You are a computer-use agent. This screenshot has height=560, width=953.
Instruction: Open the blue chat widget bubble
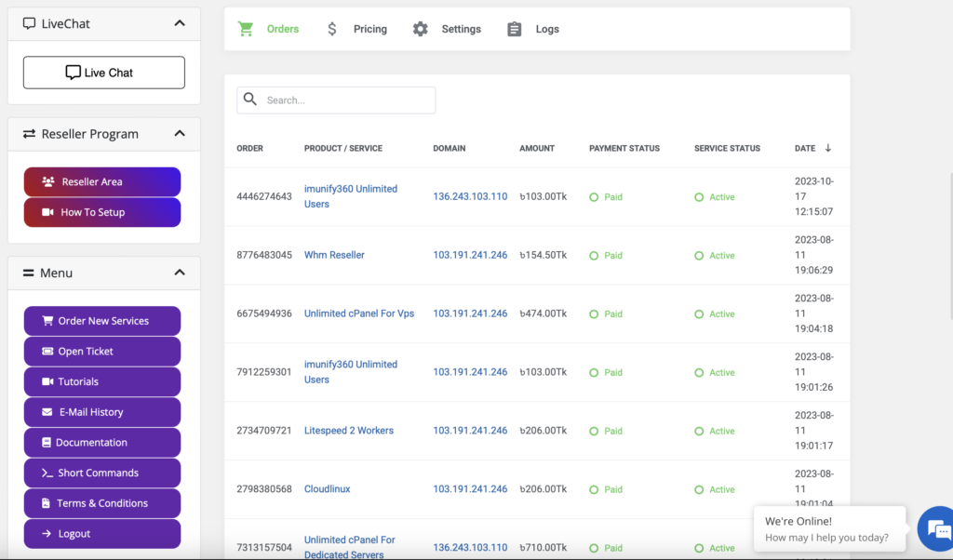click(933, 528)
